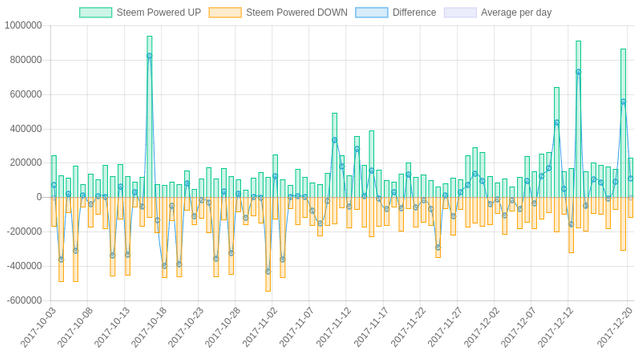Click the -200000 y-axis value

pos(24,232)
